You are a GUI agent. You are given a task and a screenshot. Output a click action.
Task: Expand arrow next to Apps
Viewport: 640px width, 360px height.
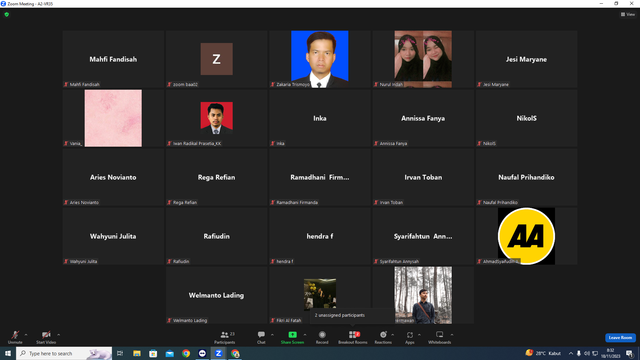click(x=419, y=335)
